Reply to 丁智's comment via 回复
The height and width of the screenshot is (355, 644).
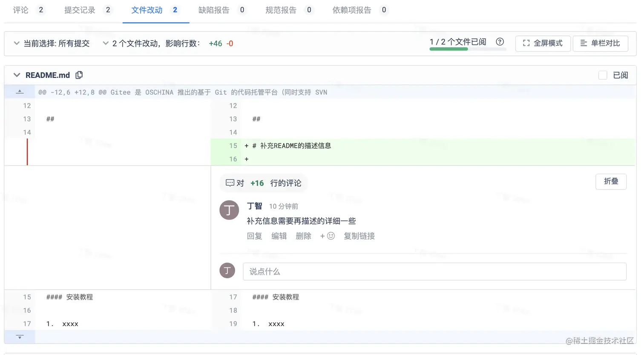[x=255, y=236]
